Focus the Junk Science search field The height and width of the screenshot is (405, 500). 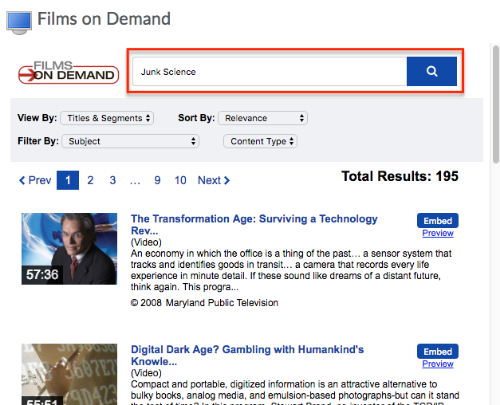[270, 71]
